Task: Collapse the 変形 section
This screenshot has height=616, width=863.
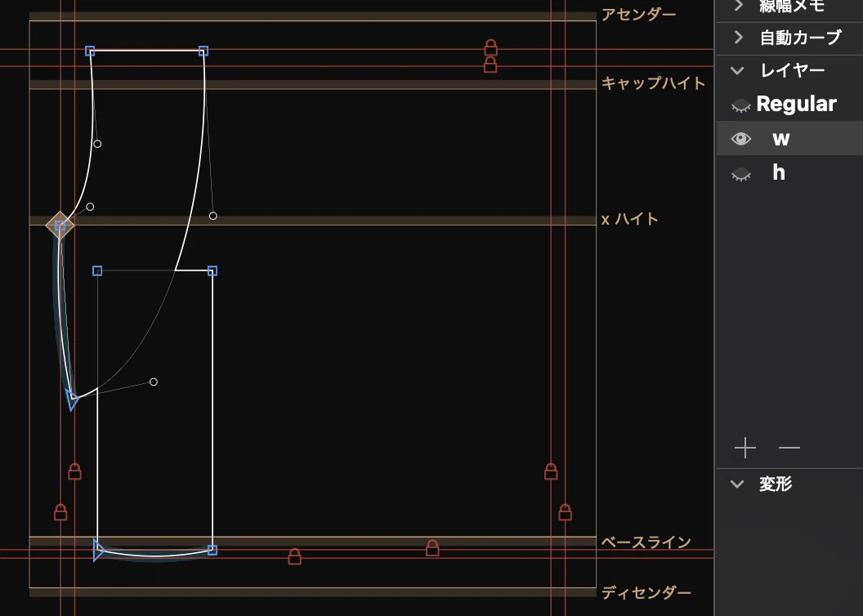Action: (737, 484)
